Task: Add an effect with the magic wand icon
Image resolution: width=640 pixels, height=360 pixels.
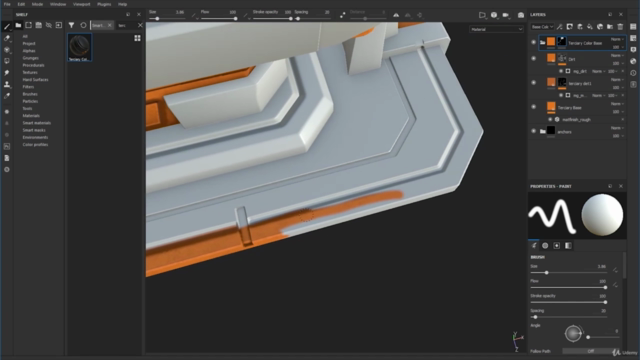Action: pyautogui.click(x=560, y=27)
